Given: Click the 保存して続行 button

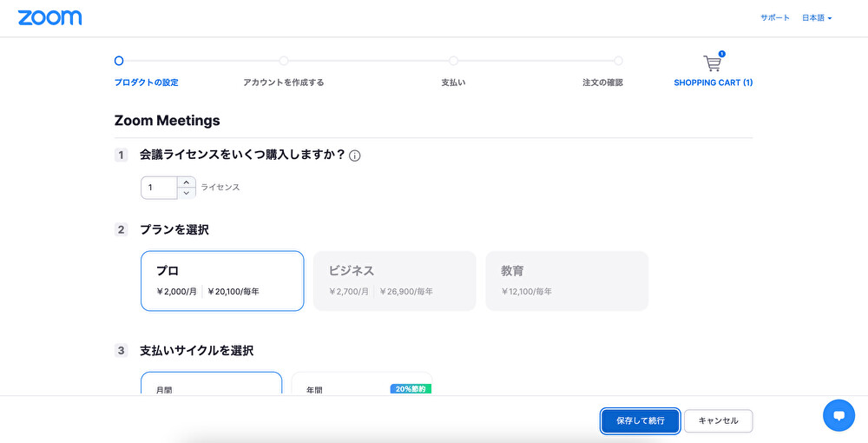Looking at the screenshot, I should click(641, 420).
